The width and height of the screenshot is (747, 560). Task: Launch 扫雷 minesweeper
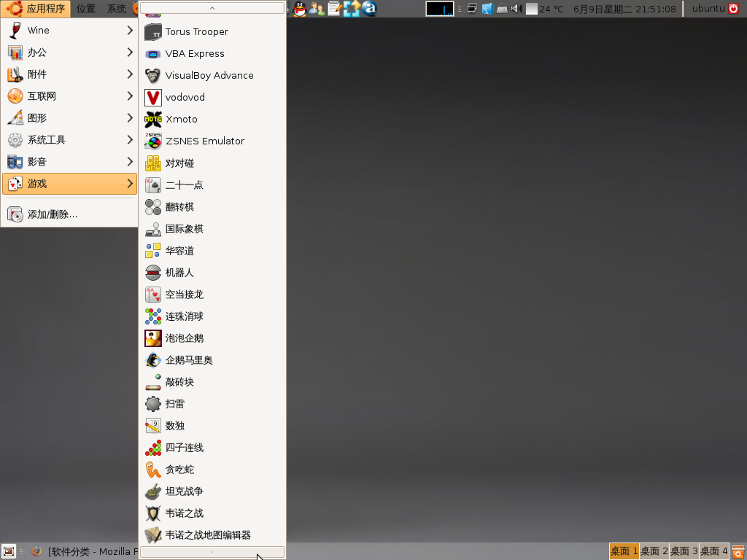pos(212,404)
